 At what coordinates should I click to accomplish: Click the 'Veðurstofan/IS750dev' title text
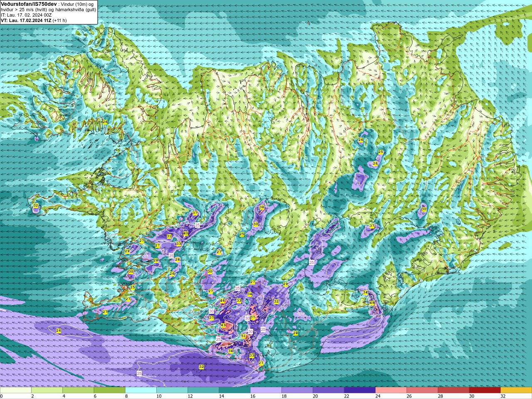(29, 4)
